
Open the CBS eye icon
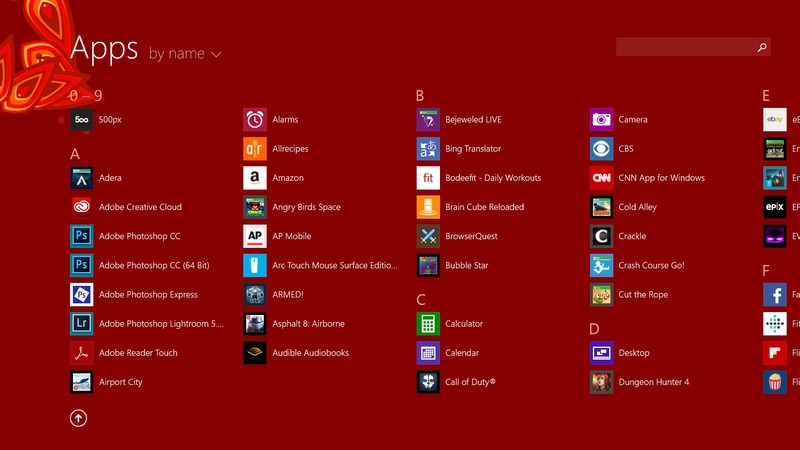[x=602, y=149]
